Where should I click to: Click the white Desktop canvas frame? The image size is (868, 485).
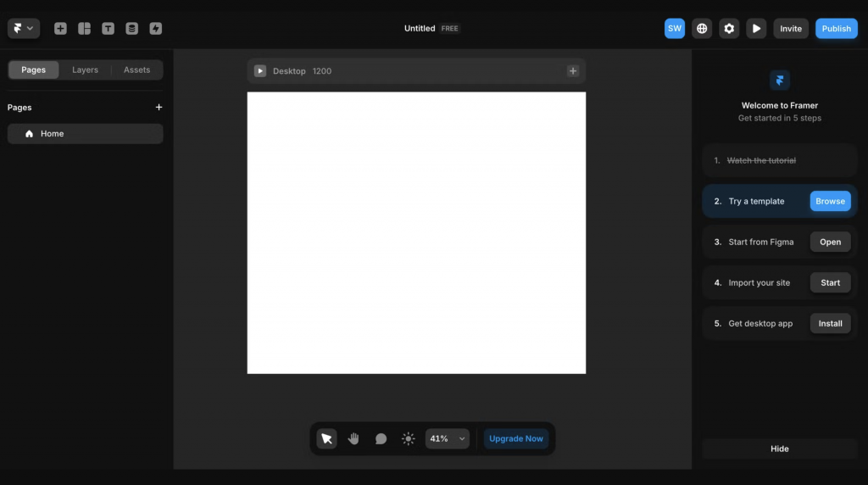tap(416, 232)
